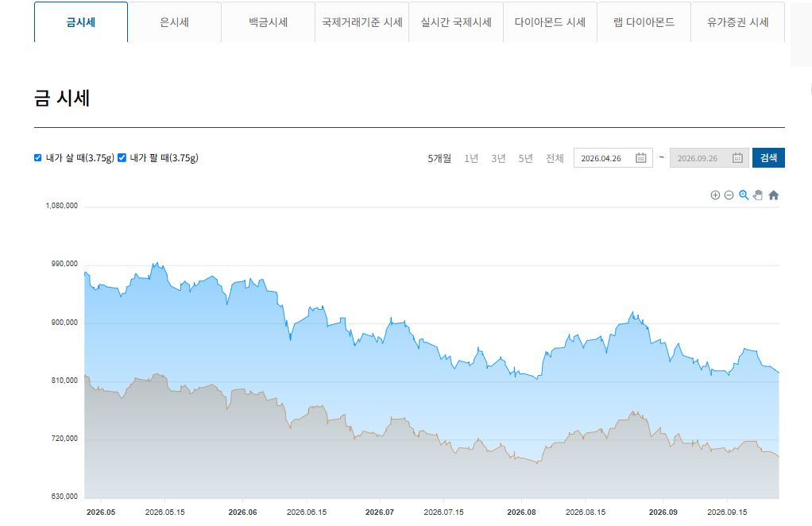Select the 3년 period range

click(498, 158)
